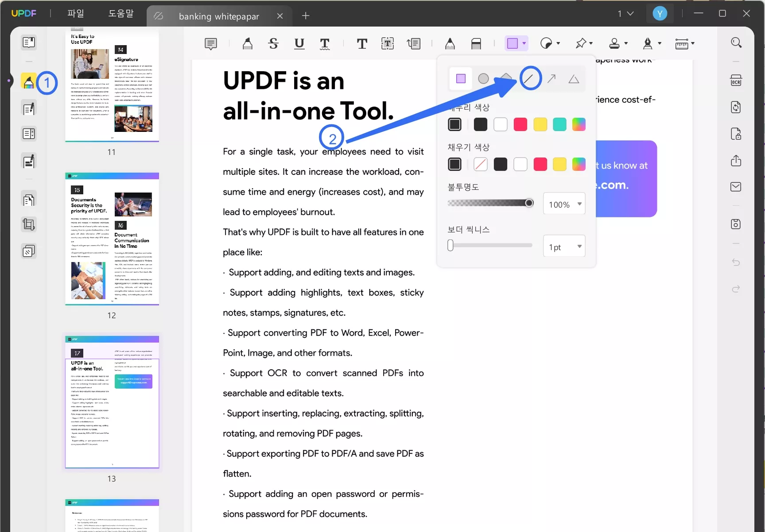Open the 1 pt border thickness dropdown
This screenshot has height=532, width=765.
coord(564,247)
